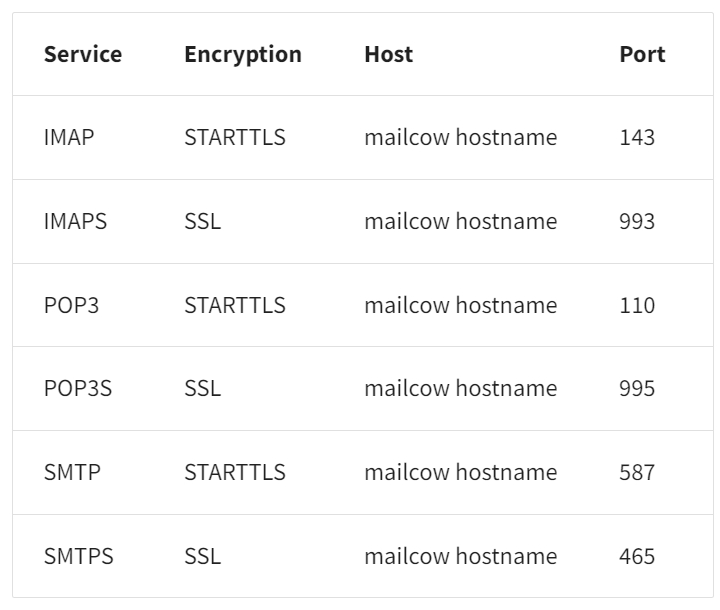The height and width of the screenshot is (610, 720).
Task: Select the SMTPS service cell
Action: 78,556
